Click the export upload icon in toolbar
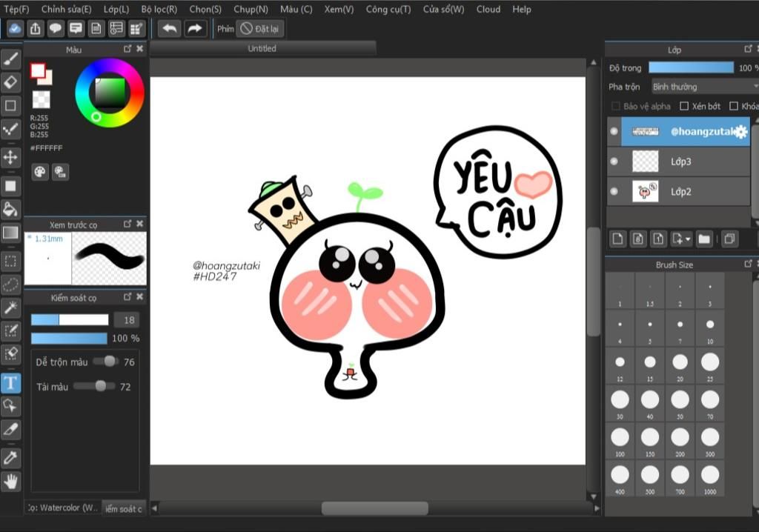 coord(36,29)
